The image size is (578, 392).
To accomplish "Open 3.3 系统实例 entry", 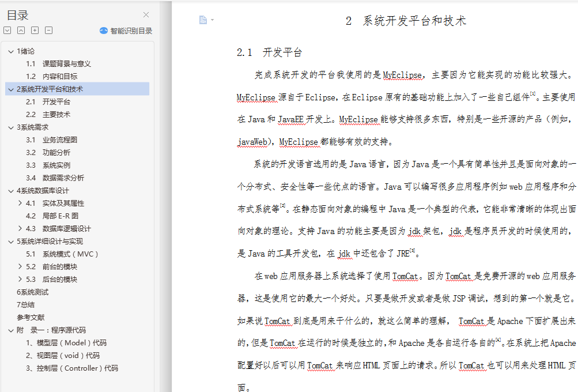I will coord(48,165).
